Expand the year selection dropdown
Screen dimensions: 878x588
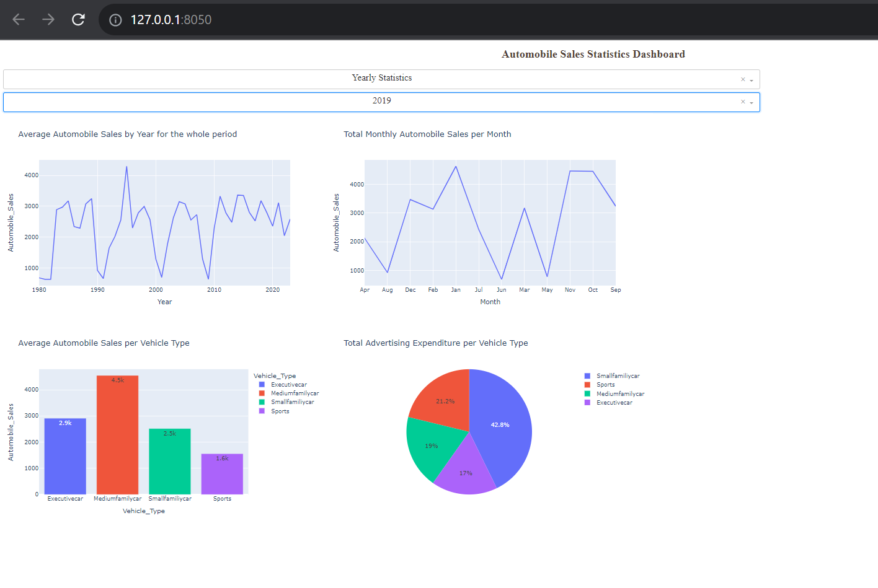752,102
